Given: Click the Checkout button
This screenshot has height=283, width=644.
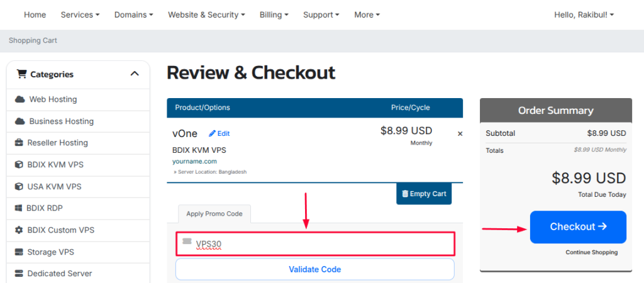Looking at the screenshot, I should [x=578, y=227].
